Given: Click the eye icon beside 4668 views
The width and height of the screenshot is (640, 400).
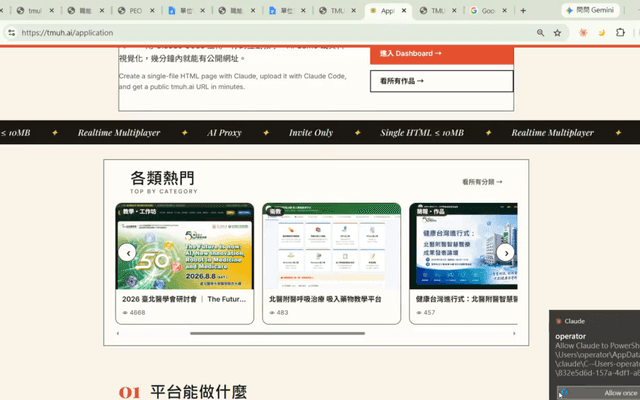Looking at the screenshot, I should (125, 313).
